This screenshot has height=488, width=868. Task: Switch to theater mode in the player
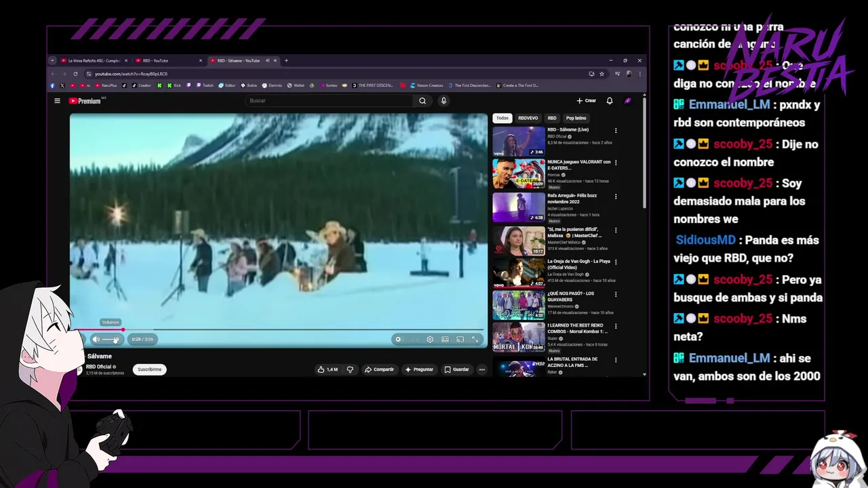[445, 340]
